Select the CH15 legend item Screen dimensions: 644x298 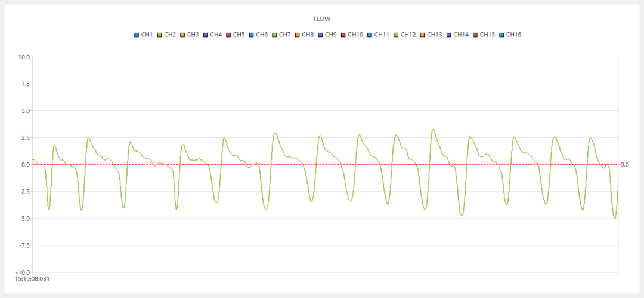coord(484,35)
